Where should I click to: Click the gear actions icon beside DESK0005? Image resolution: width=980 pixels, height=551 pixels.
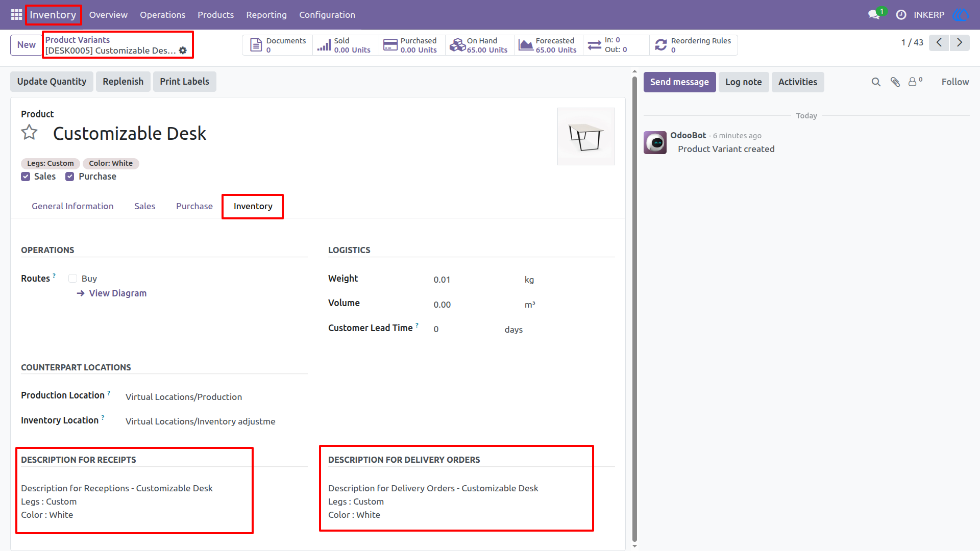(183, 51)
